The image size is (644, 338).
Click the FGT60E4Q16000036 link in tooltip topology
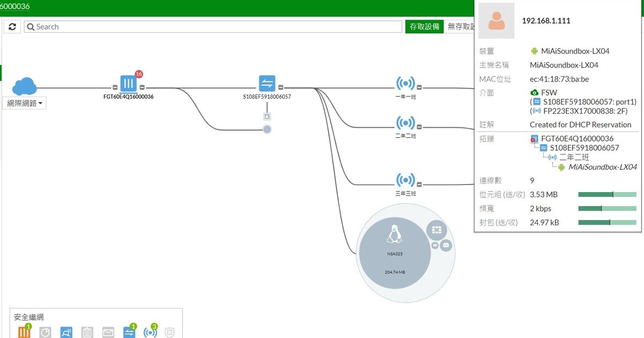pyautogui.click(x=577, y=138)
